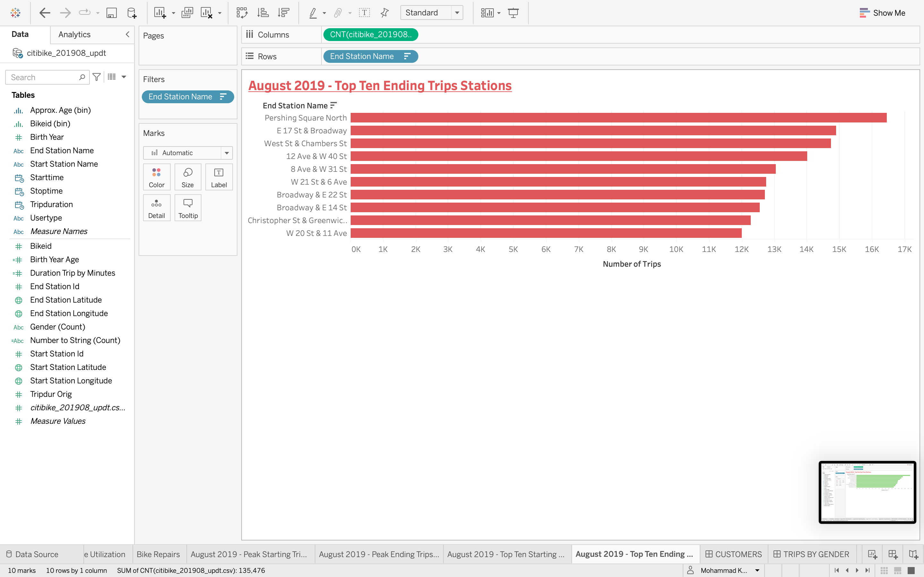Viewport: 924px width, 577px height.
Task: Open the Bike Repairs sheet tab
Action: pyautogui.click(x=158, y=554)
